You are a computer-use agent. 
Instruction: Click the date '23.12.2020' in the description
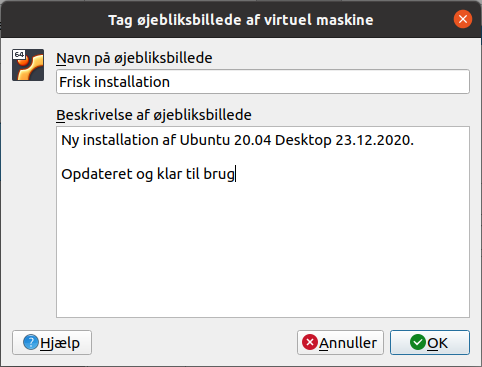[374, 140]
